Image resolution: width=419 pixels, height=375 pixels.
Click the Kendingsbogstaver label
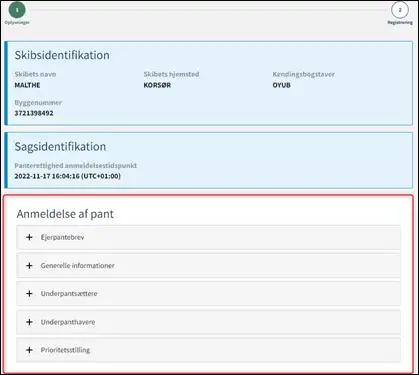[304, 74]
